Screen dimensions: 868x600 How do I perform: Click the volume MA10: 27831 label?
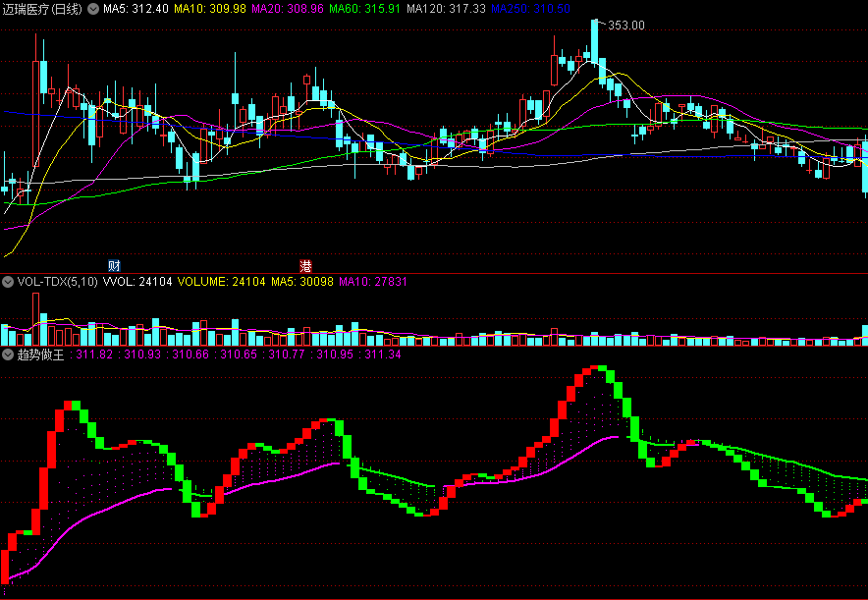(x=373, y=282)
